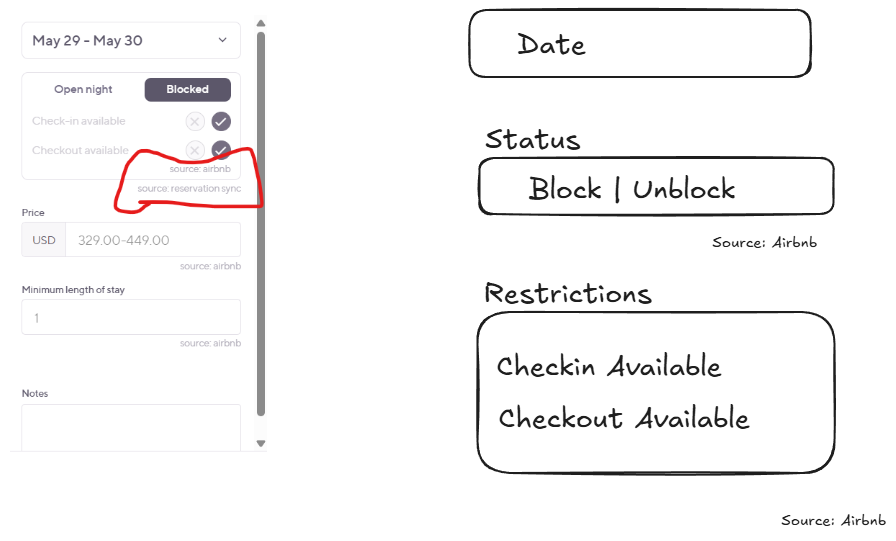This screenshot has width=896, height=541.
Task: Select the Open night option
Action: click(x=83, y=89)
